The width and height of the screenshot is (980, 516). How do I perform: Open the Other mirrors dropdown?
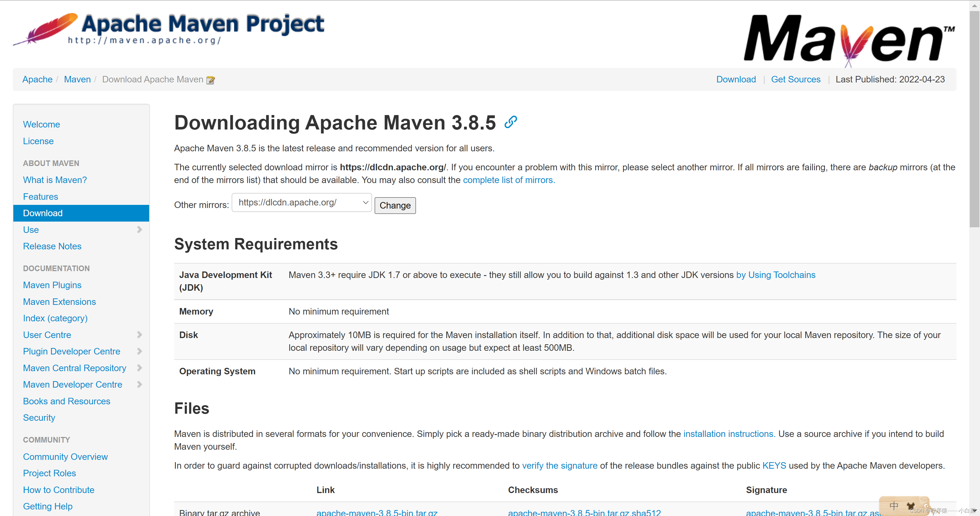click(302, 203)
